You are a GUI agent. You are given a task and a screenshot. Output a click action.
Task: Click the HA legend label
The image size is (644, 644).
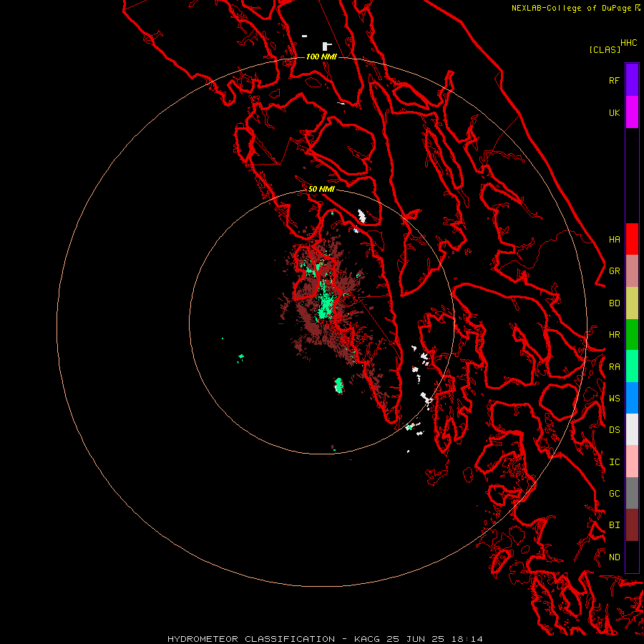[614, 239]
